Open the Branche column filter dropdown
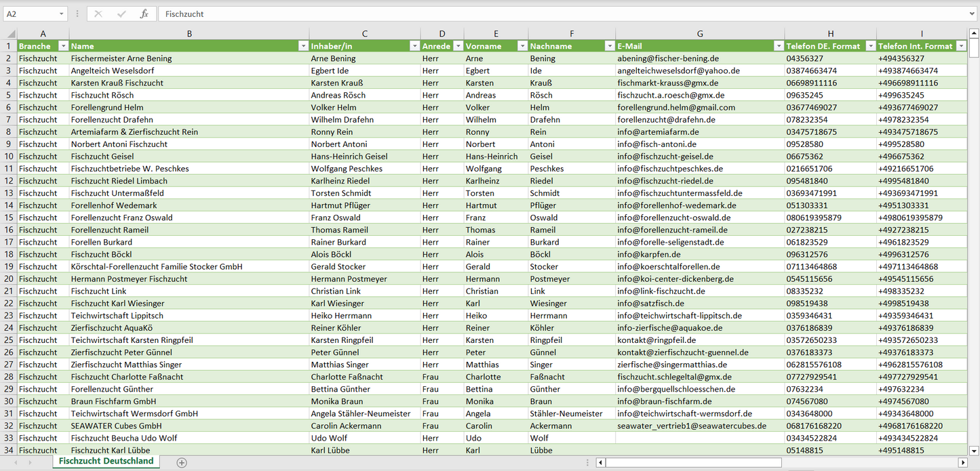This screenshot has height=471, width=980. (x=63, y=46)
